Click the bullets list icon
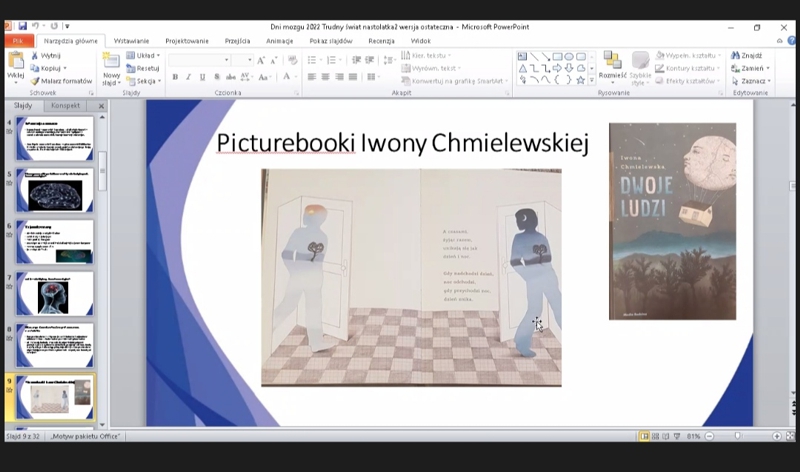The width and height of the screenshot is (800, 472). [312, 60]
